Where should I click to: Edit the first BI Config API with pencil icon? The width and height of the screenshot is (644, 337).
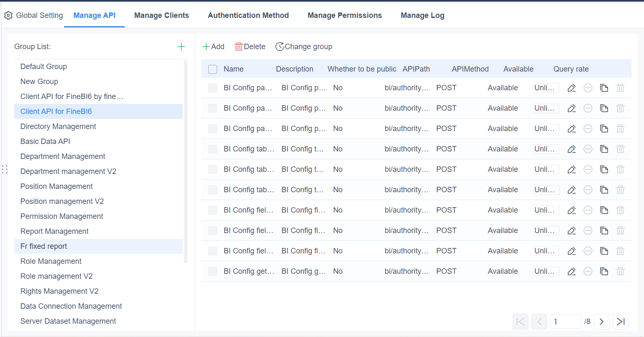click(x=571, y=88)
